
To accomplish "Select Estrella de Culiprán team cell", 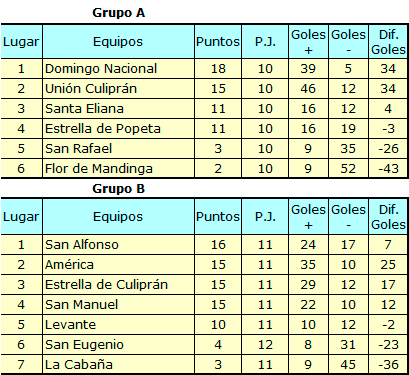I will [x=118, y=285].
